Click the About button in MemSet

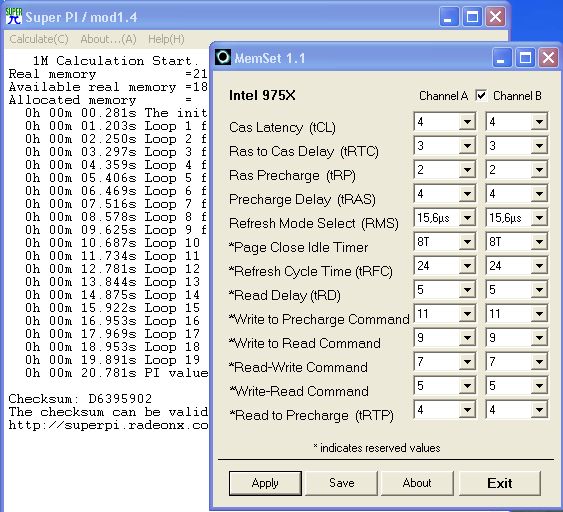[x=417, y=483]
